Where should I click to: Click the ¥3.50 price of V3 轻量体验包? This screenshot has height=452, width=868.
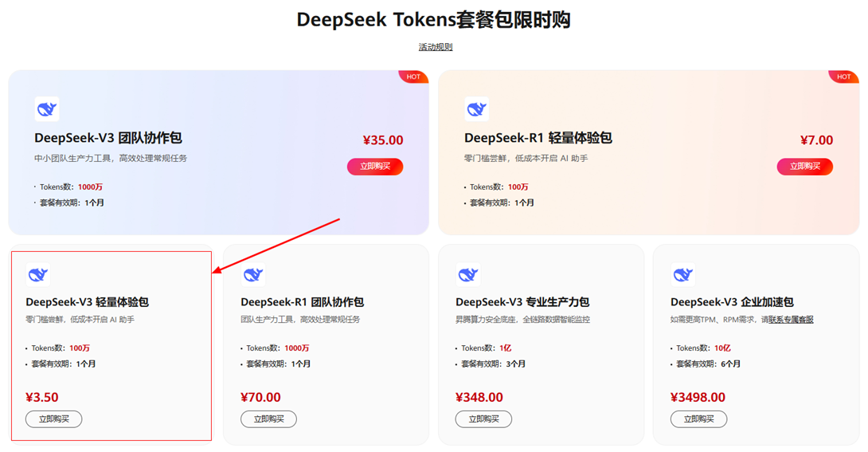coord(42,397)
